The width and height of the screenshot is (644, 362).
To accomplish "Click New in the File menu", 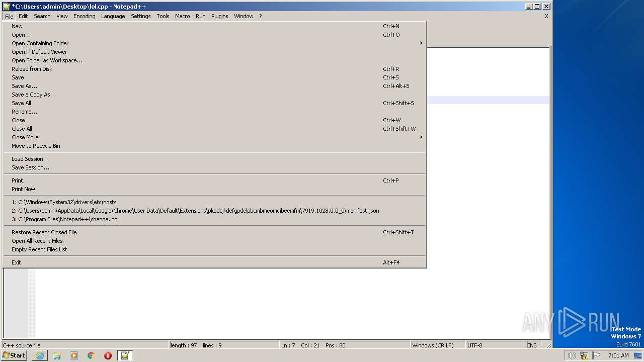I will [x=215, y=26].
